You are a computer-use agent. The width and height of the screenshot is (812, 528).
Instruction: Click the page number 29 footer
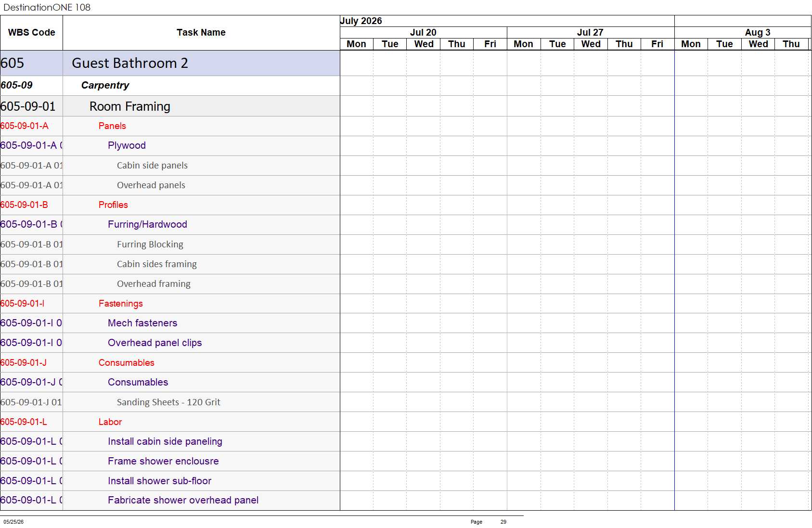coord(503,522)
